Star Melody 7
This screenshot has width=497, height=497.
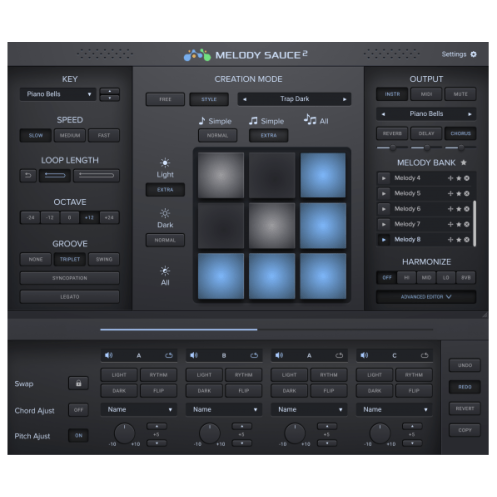click(459, 224)
